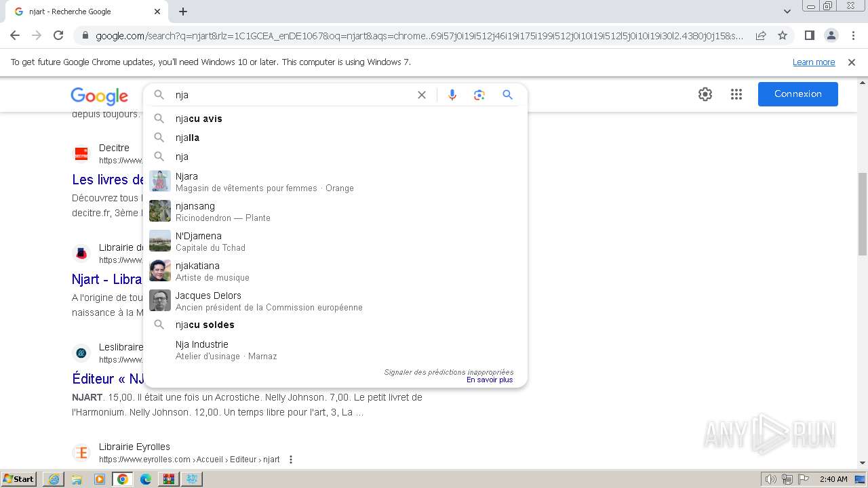Close the njart Recherche Google tab
This screenshot has height=488, width=868.
pos(157,12)
